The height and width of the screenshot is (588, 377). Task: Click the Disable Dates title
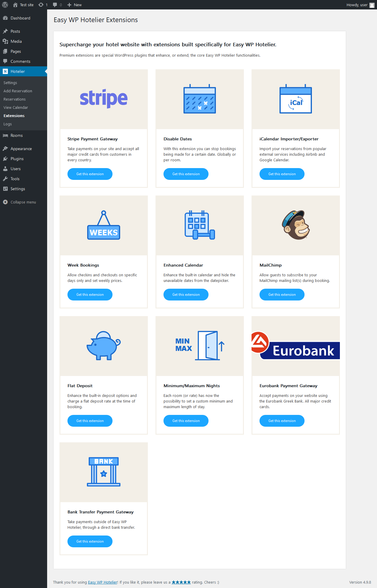(178, 139)
